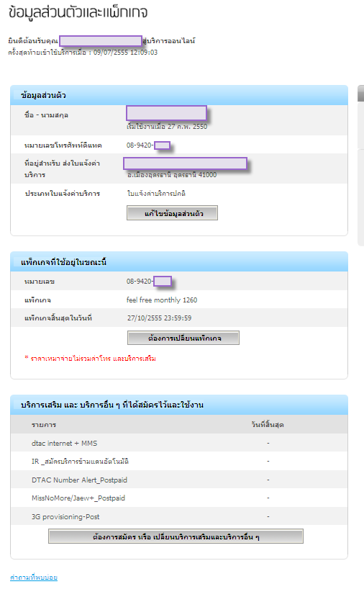Click the red ราคาเหมาจ่าย note text
The width and height of the screenshot is (364, 615).
pyautogui.click(x=90, y=359)
